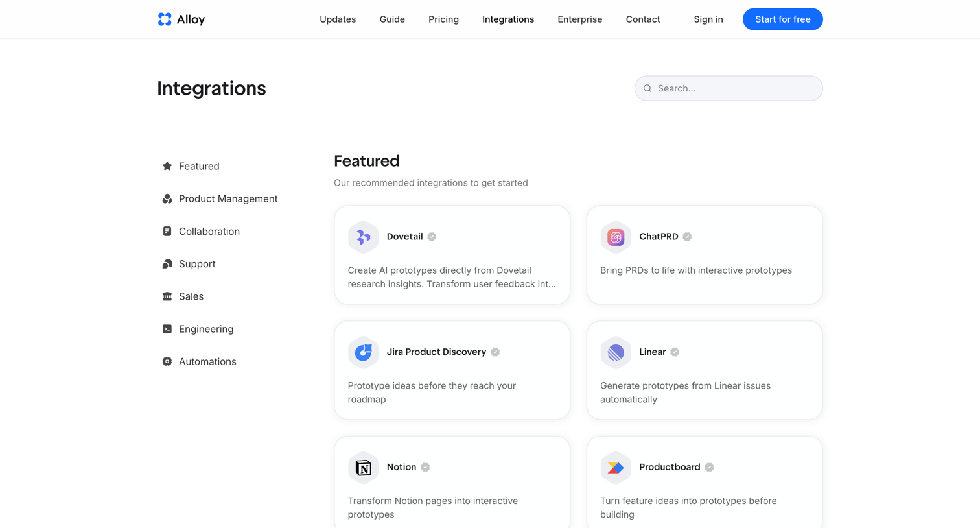The width and height of the screenshot is (980, 528).
Task: Select the Product Management category label
Action: (228, 198)
